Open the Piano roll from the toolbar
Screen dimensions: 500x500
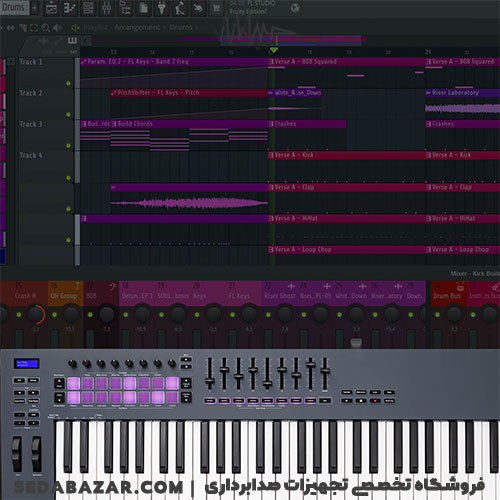pos(70,8)
